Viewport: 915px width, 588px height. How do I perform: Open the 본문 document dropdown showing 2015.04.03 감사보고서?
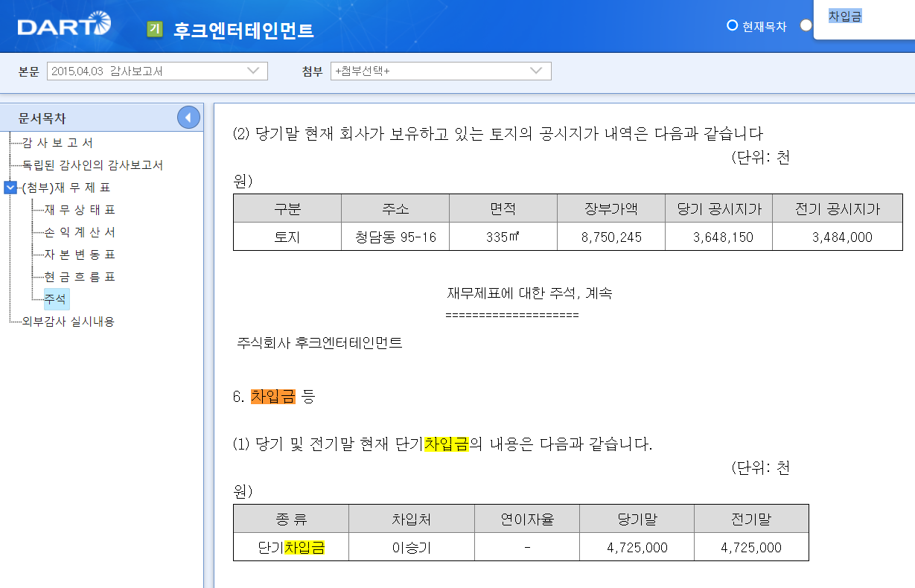[x=157, y=71]
